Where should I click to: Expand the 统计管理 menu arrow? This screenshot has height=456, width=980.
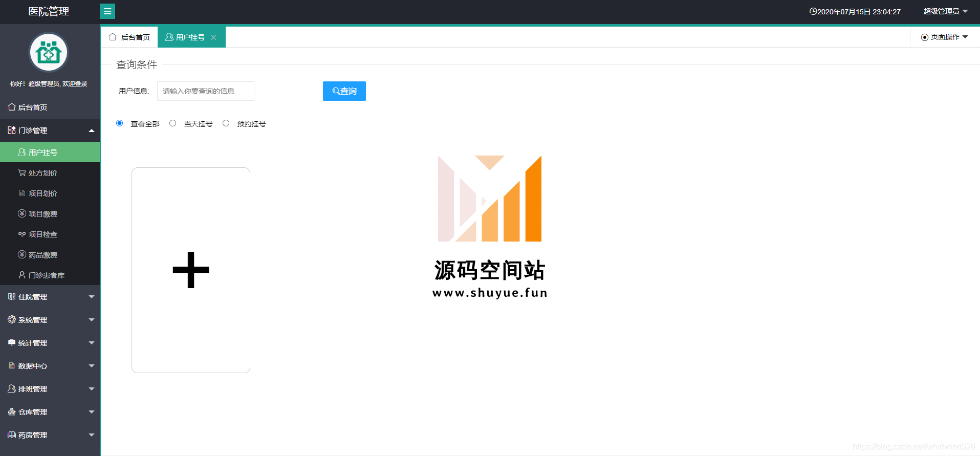pos(92,343)
